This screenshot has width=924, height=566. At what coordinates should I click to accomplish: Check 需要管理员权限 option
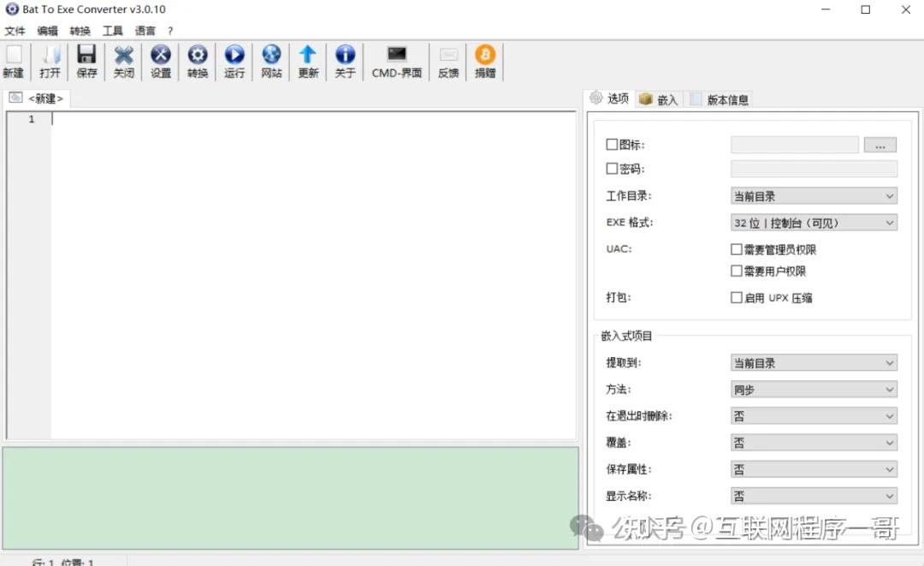coord(736,249)
